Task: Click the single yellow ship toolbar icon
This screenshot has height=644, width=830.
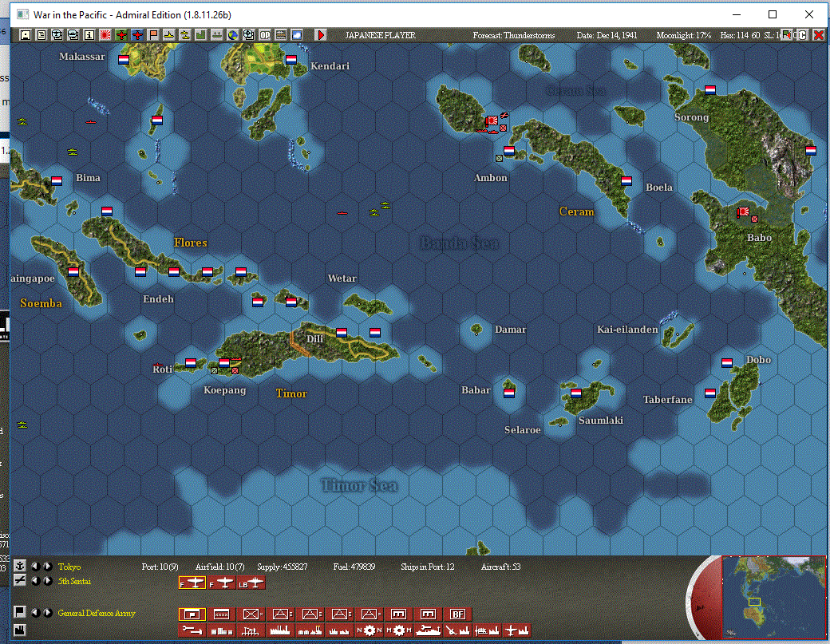Action: (x=169, y=35)
